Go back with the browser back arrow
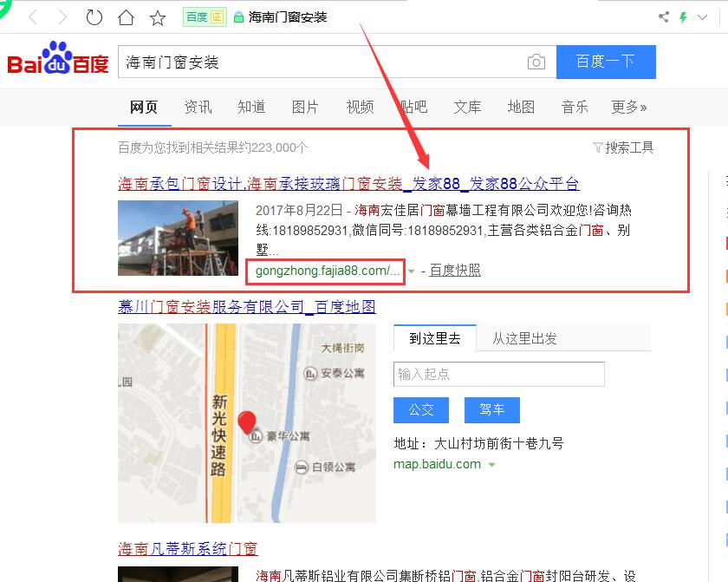Viewport: 728px width, 582px height. click(x=33, y=17)
